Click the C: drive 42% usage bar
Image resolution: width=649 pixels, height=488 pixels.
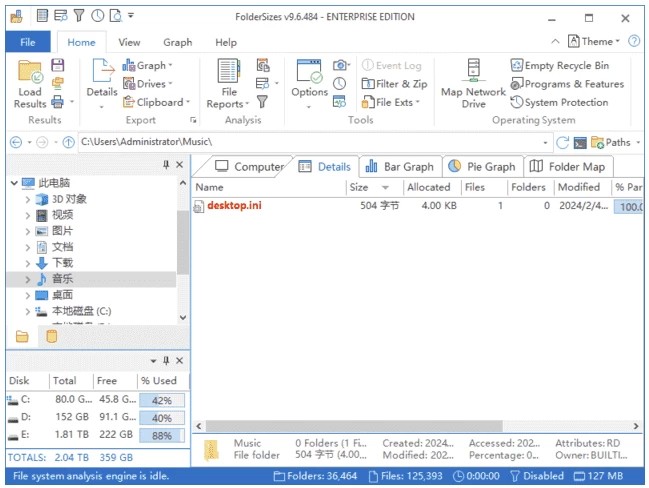coord(162,400)
